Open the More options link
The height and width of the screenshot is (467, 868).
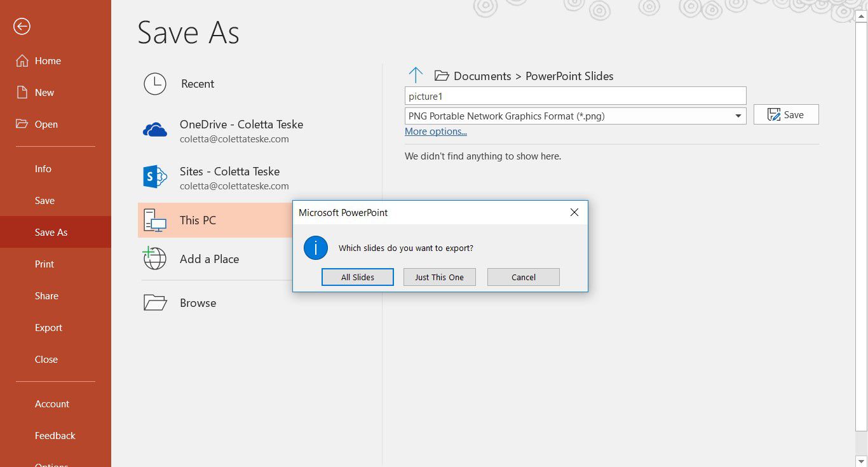(x=436, y=132)
